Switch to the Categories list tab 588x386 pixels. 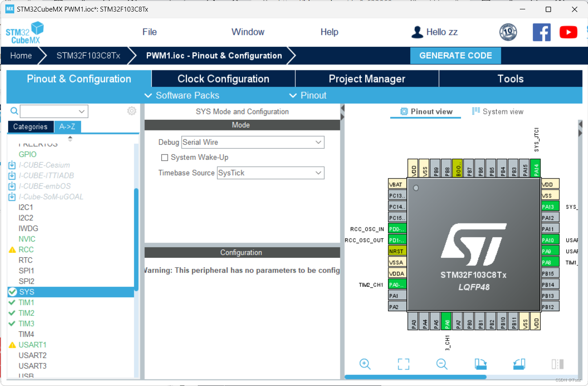pos(30,127)
